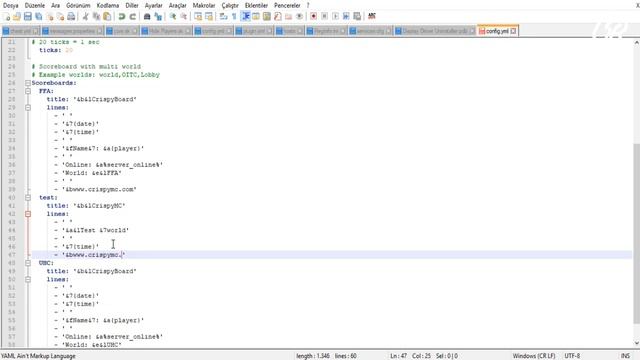This screenshot has width=640, height=360.
Task: Open Folder as Workspace toolbar icon
Action: [289, 17]
